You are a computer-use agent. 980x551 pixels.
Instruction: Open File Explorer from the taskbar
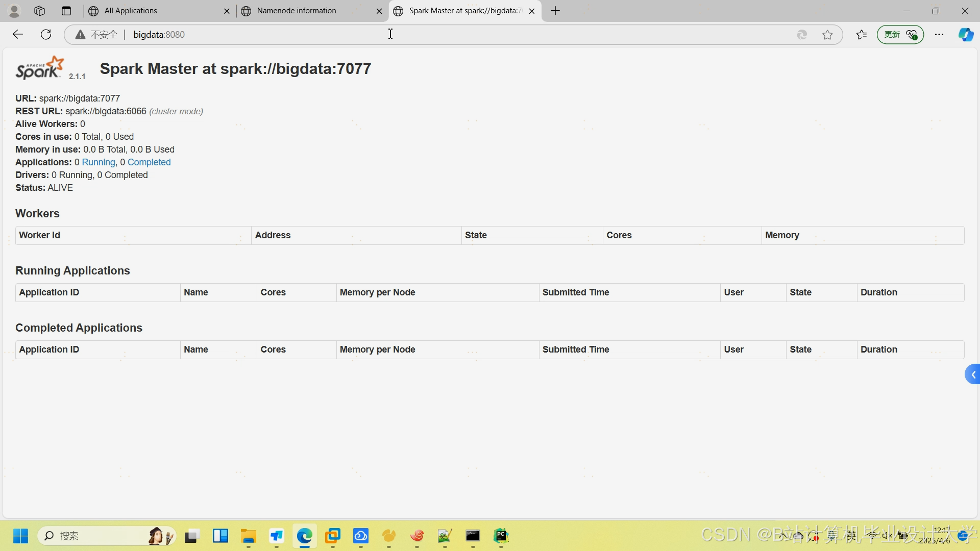click(x=248, y=537)
